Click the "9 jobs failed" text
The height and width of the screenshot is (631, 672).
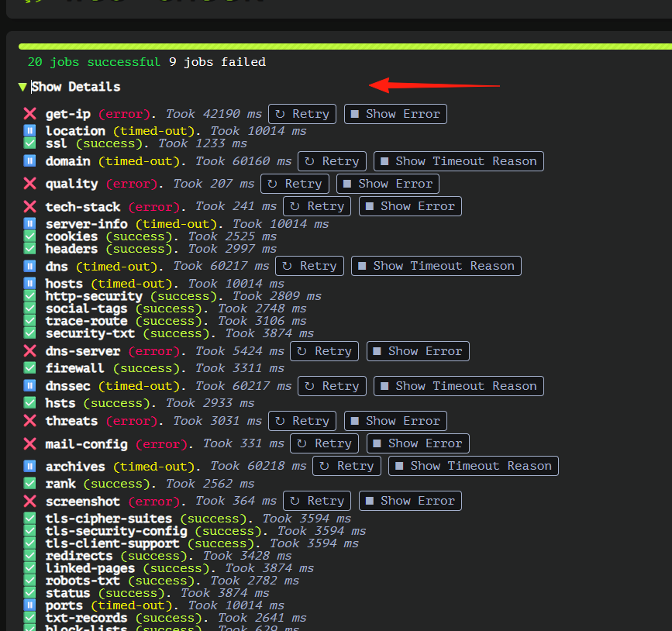(x=217, y=62)
